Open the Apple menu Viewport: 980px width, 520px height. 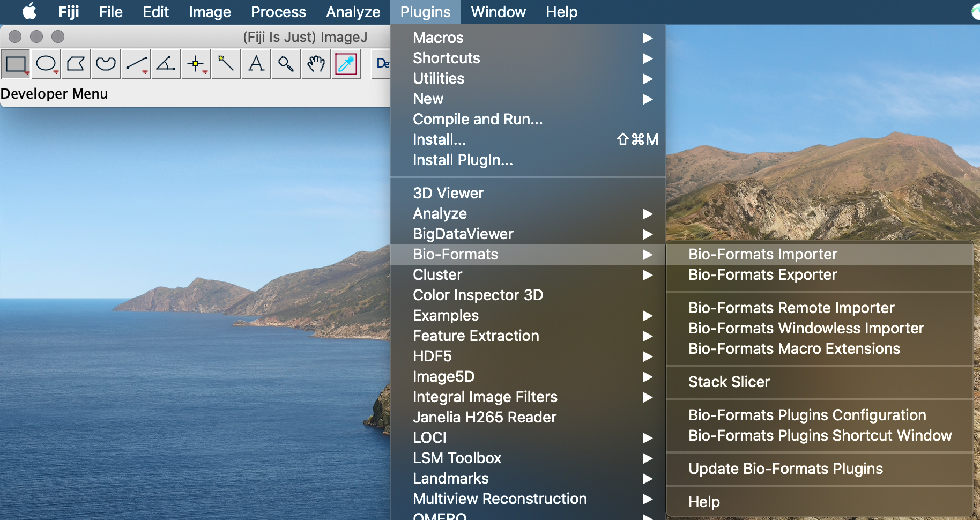[29, 12]
